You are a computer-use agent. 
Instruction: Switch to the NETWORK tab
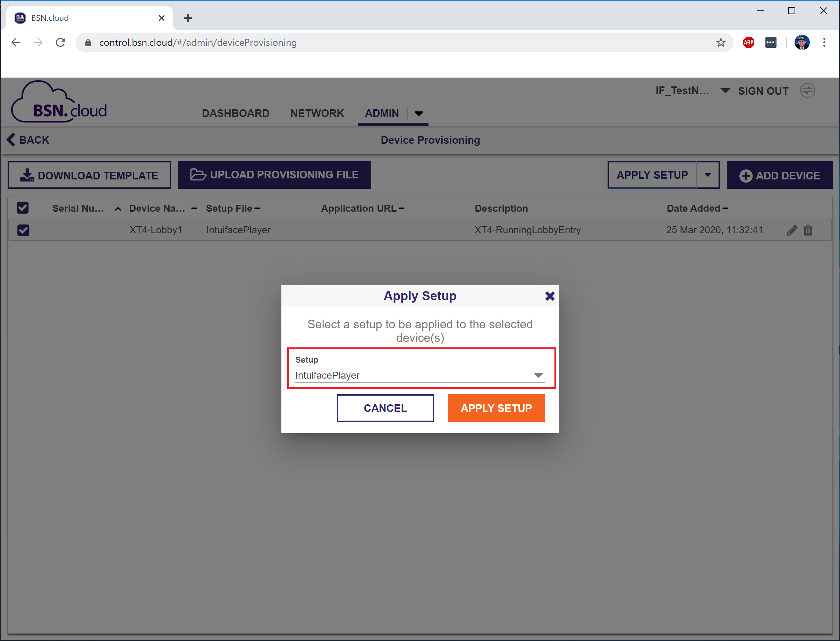click(x=317, y=113)
